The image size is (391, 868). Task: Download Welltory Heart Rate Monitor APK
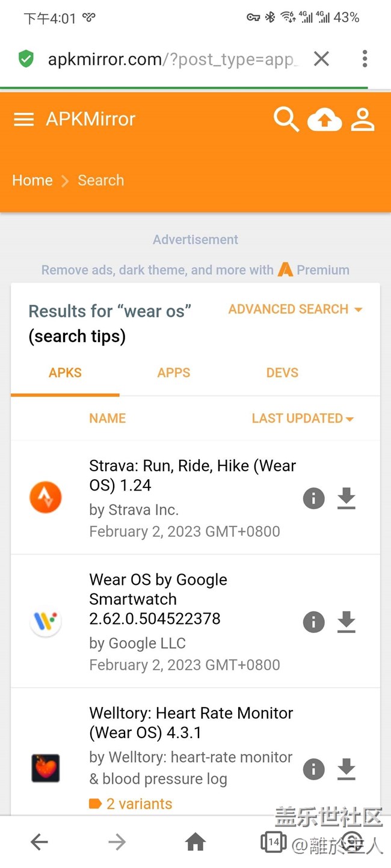pos(346,769)
